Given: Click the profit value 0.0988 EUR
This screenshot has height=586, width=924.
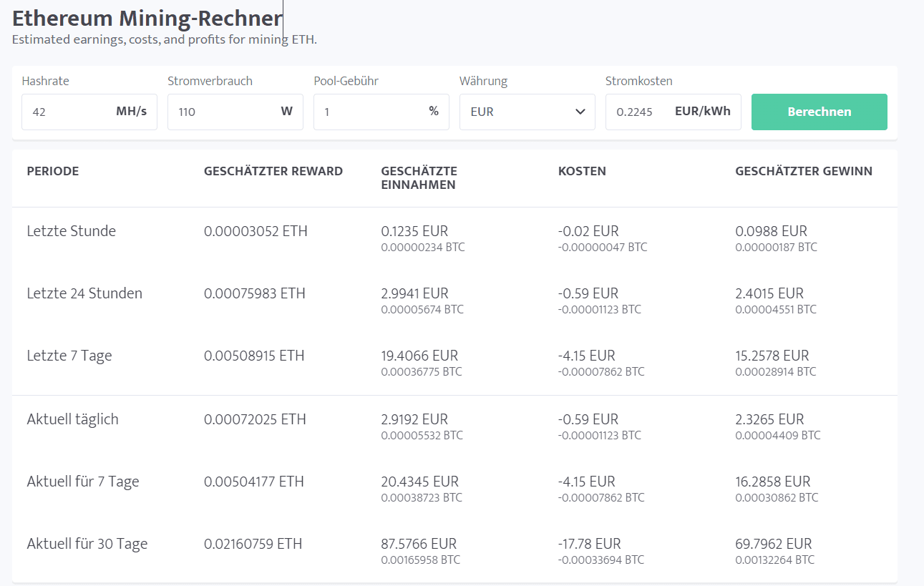Looking at the screenshot, I should tap(772, 231).
